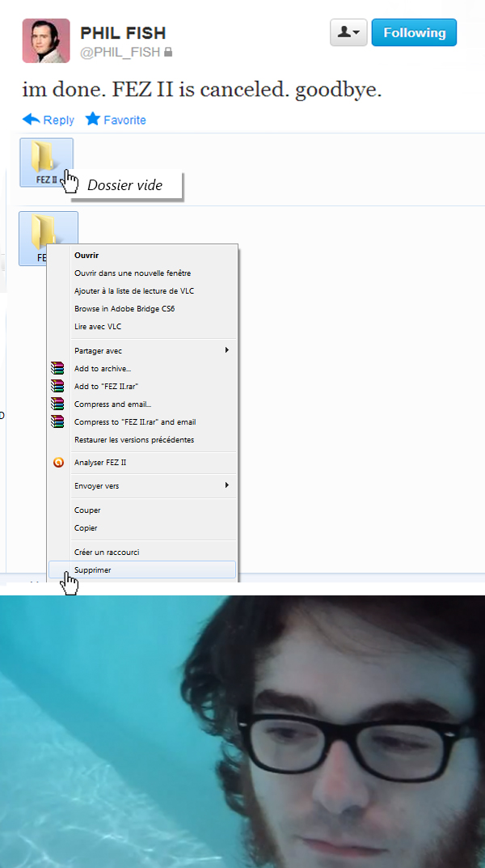Click the antivirus icon beside Analyser FEZ II
The height and width of the screenshot is (868, 485).
click(x=58, y=462)
